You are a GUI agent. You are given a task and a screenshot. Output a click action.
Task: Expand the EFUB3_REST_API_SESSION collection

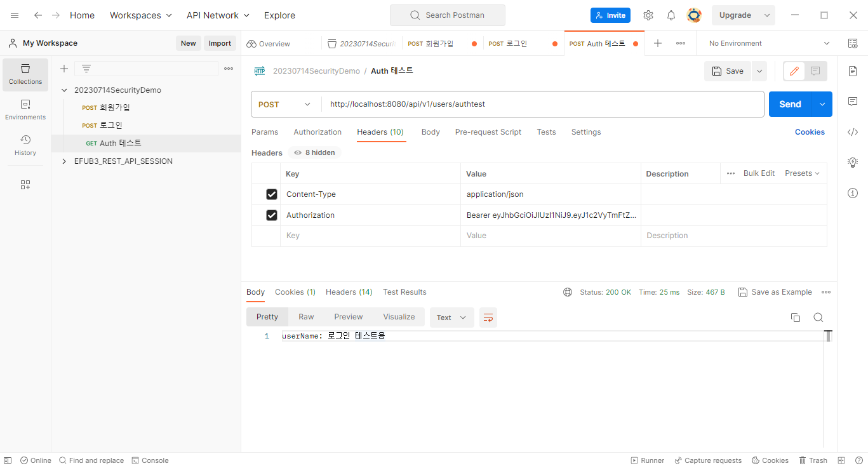pos(64,161)
